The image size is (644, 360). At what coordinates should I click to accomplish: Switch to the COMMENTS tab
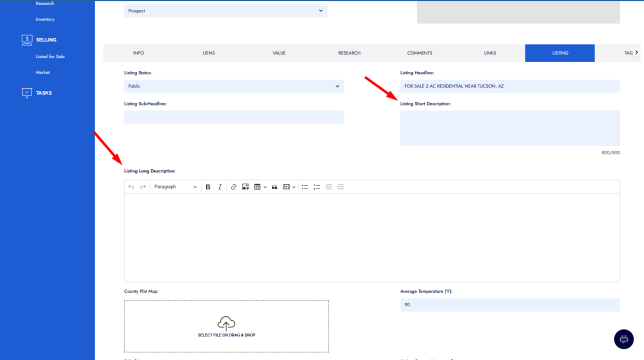tap(419, 53)
